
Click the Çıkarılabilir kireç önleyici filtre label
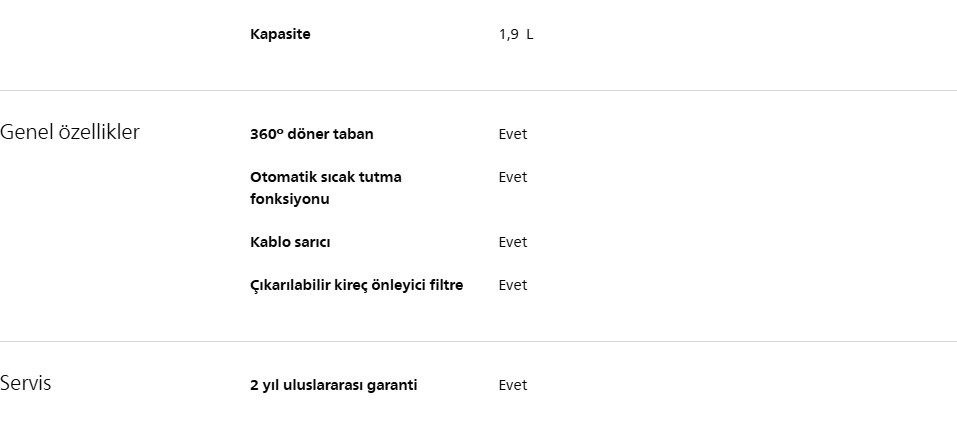point(356,285)
